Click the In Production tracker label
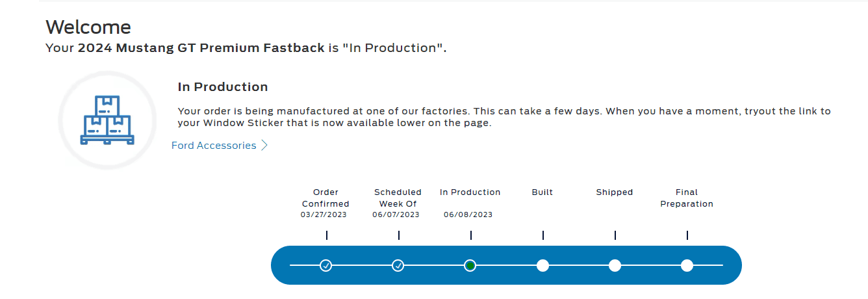 [x=470, y=192]
